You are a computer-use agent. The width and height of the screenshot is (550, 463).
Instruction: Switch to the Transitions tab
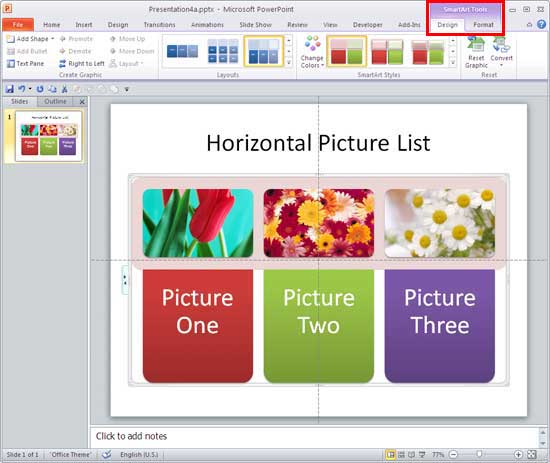[159, 25]
